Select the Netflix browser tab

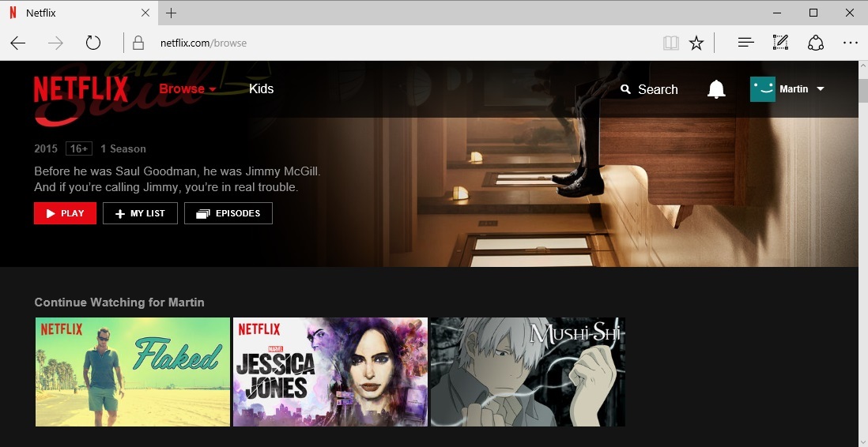(x=78, y=13)
